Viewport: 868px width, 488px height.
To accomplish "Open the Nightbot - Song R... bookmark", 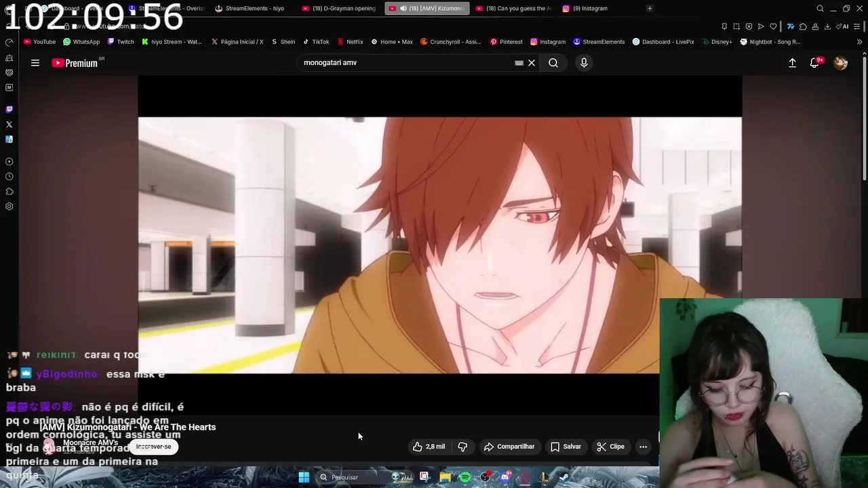I will pos(770,42).
